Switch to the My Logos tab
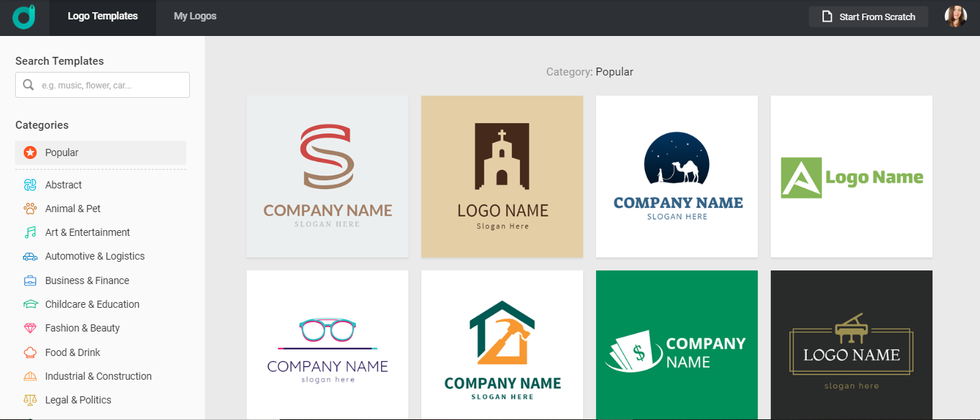This screenshot has width=980, height=420. click(x=195, y=16)
